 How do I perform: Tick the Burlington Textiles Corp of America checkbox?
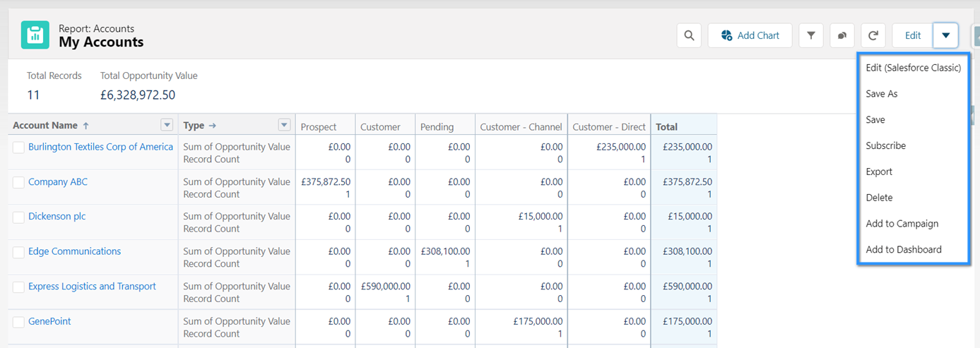click(19, 148)
